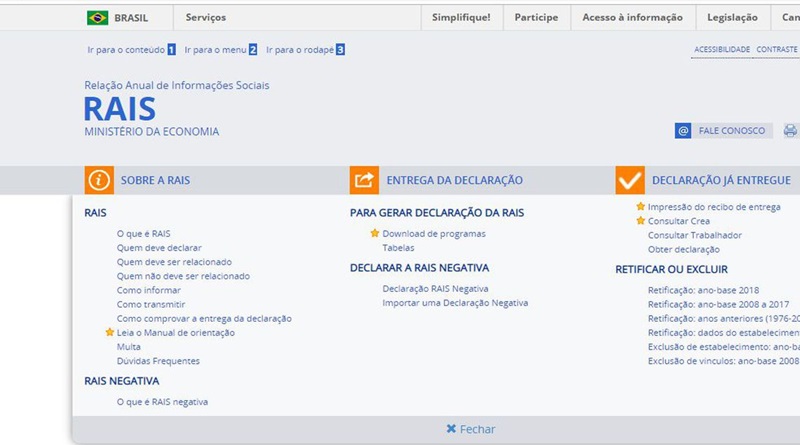
Task: Click Ir para o conteúdo link
Action: click(x=126, y=50)
